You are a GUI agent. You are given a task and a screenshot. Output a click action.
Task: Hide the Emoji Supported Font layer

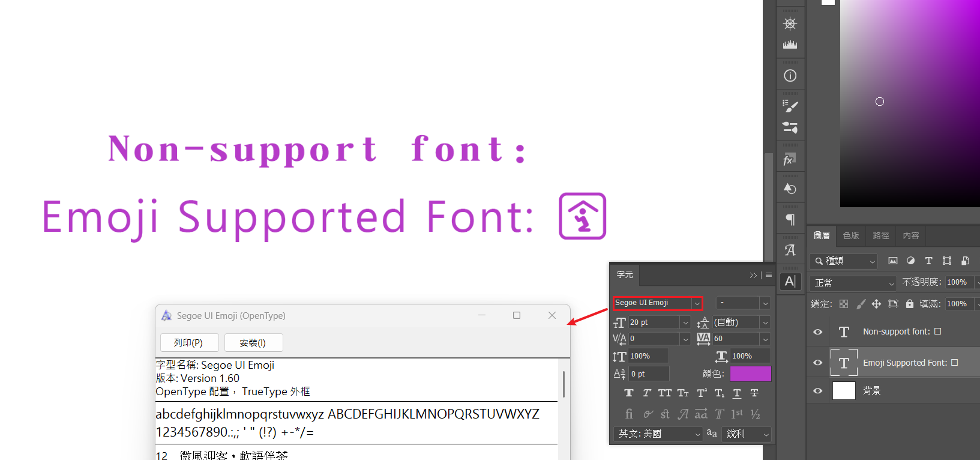pos(818,363)
